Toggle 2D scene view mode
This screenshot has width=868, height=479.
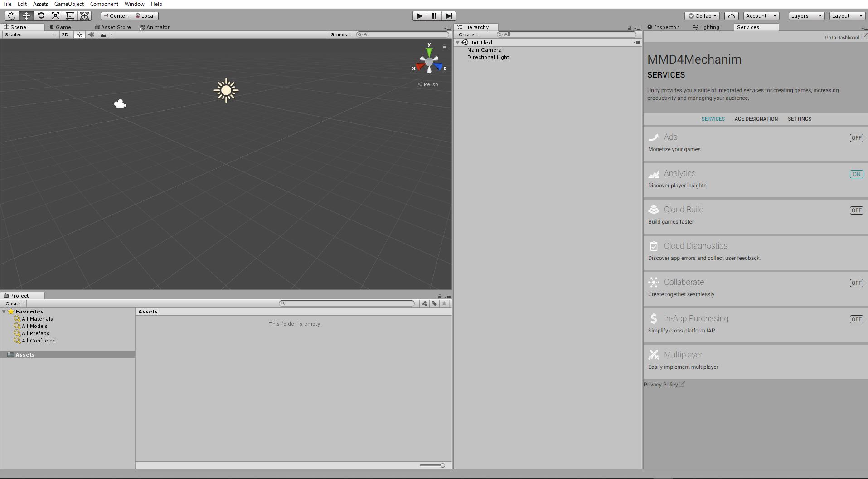coord(65,34)
